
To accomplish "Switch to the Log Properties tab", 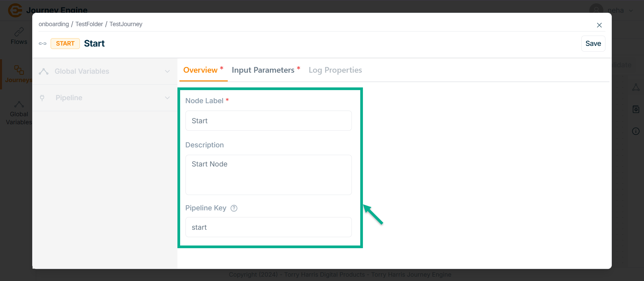I will click(335, 70).
